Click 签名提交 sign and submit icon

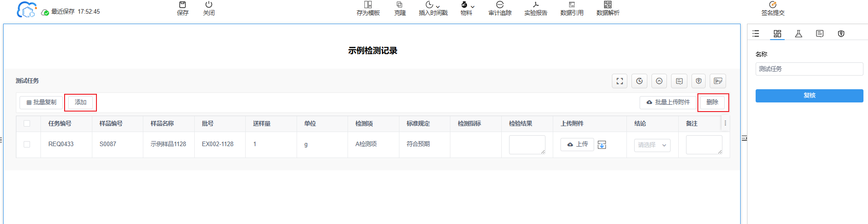pos(772,8)
